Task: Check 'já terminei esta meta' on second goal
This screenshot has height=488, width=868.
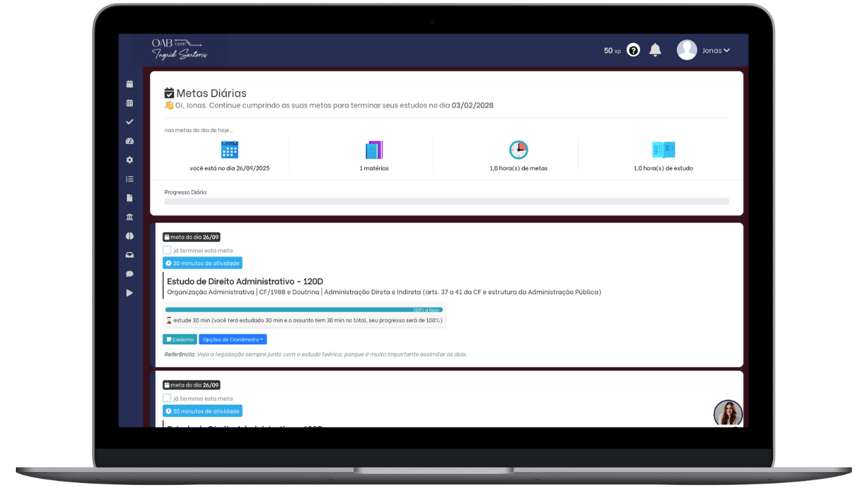Action: (x=167, y=398)
